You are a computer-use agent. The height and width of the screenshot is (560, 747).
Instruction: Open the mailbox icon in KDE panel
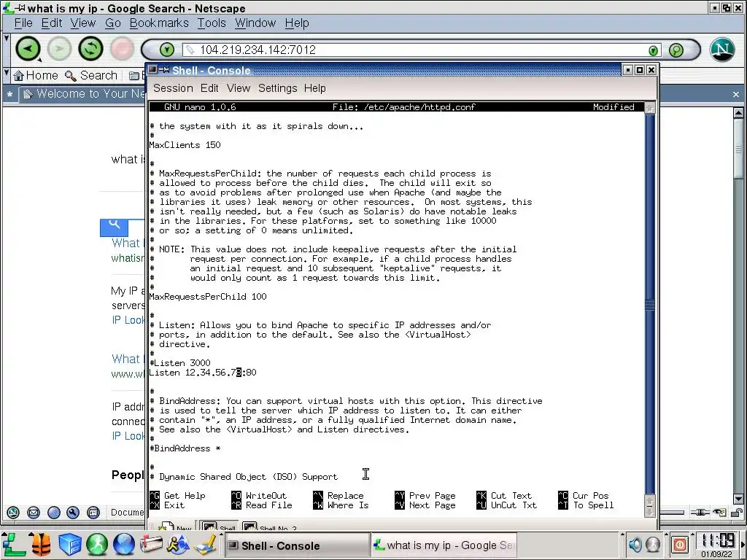point(151,545)
